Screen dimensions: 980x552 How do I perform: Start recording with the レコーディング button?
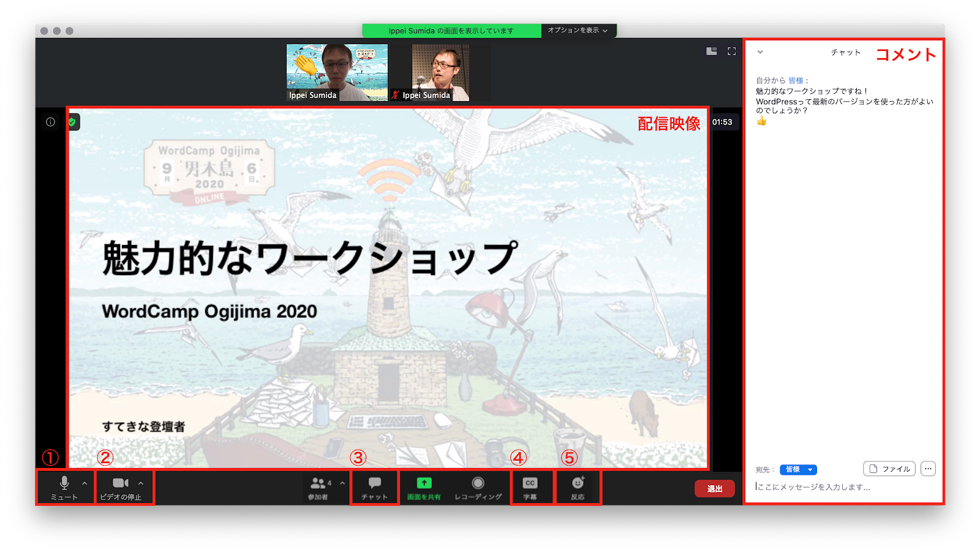coord(478,488)
